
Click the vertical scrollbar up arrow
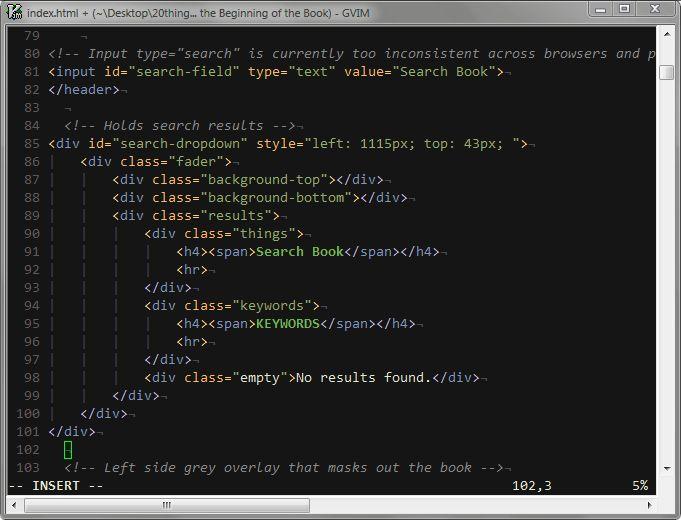point(667,34)
